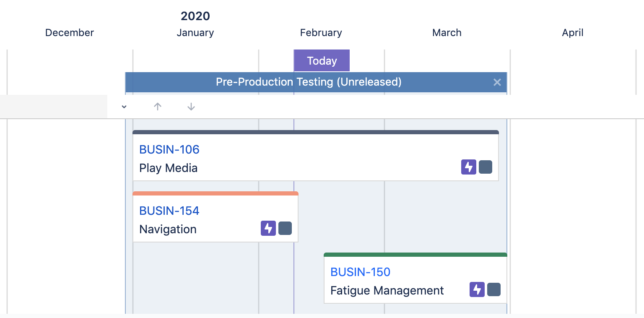This screenshot has width=644, height=318.
Task: Open issue BUSIN-150
Action: coord(361,272)
